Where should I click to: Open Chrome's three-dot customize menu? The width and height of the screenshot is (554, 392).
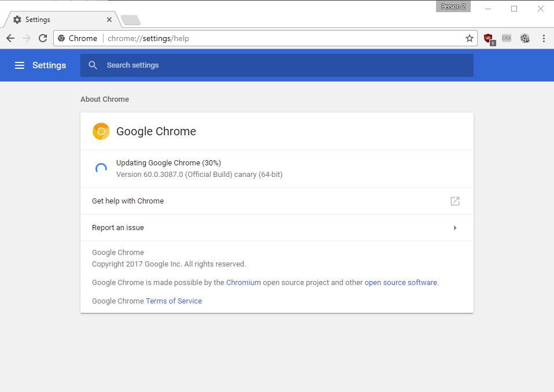543,38
